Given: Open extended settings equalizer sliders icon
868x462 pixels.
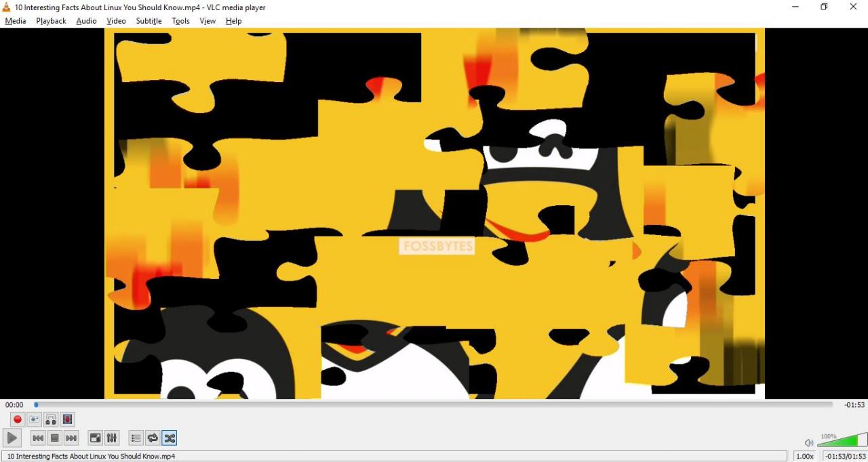Looking at the screenshot, I should point(112,438).
